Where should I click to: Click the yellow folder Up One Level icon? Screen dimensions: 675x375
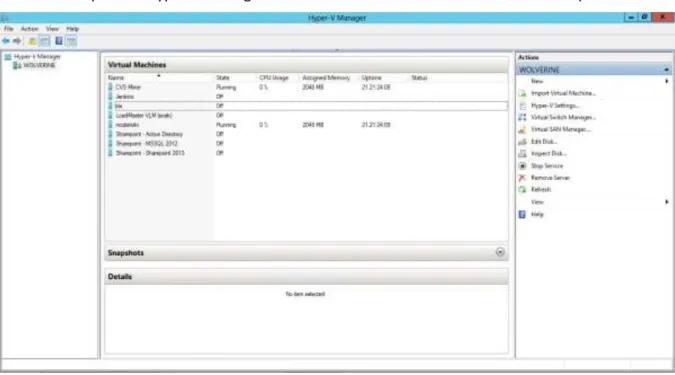tap(32, 41)
